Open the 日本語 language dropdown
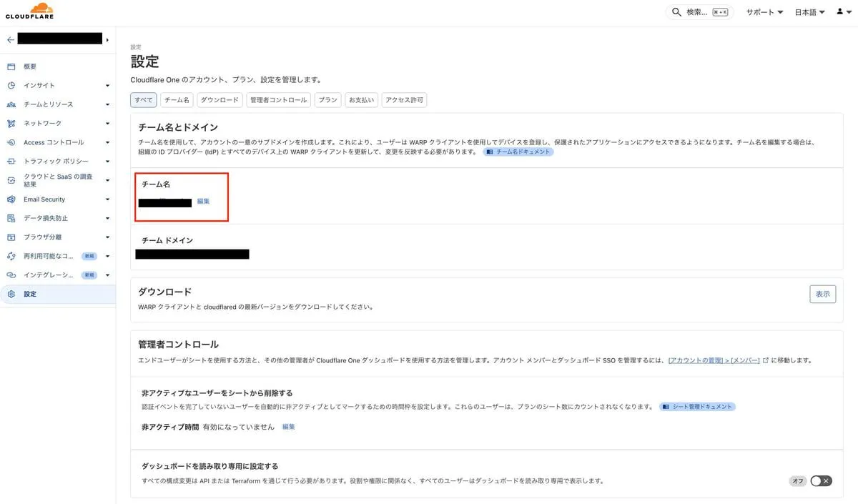The height and width of the screenshot is (504, 858). pyautogui.click(x=809, y=12)
